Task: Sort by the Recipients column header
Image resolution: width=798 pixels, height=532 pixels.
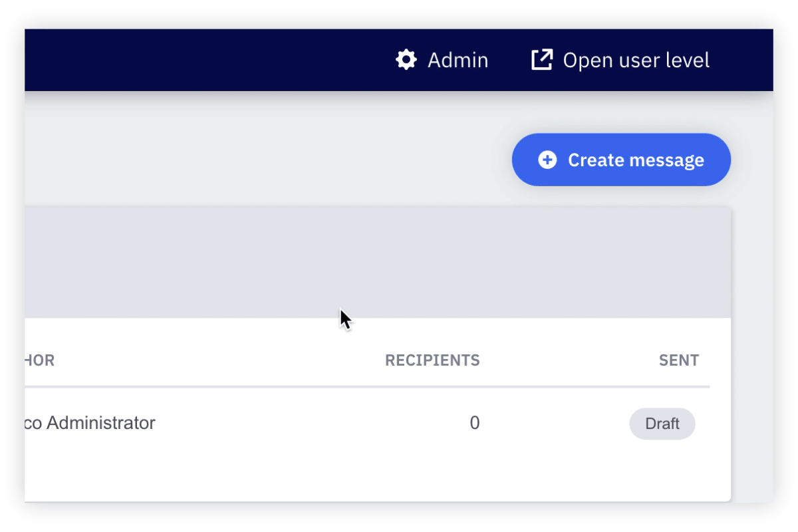Action: point(432,360)
